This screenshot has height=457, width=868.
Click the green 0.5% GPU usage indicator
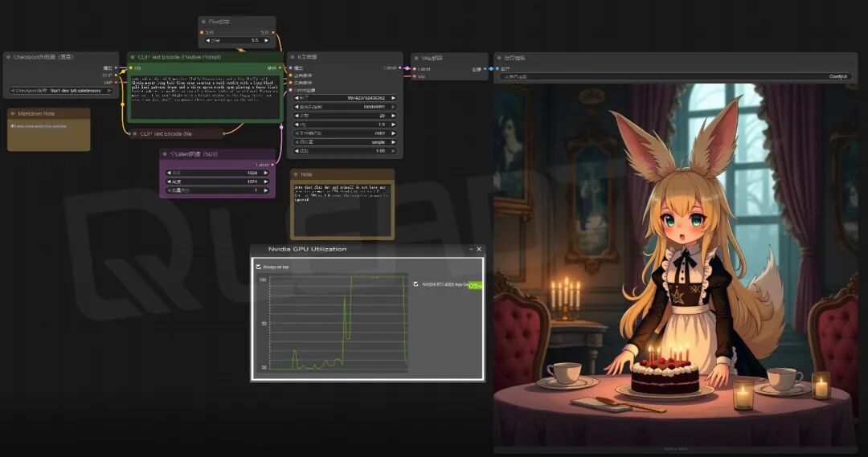pos(475,285)
